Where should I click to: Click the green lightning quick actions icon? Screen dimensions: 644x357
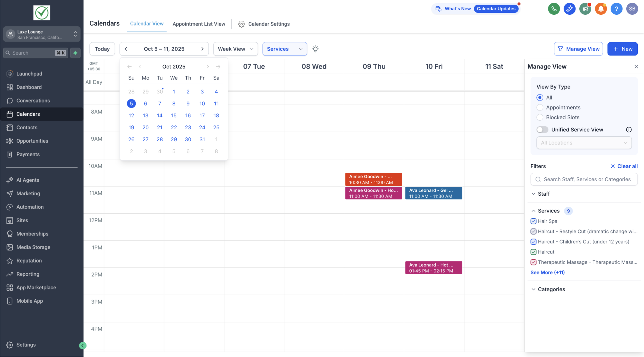75,53
